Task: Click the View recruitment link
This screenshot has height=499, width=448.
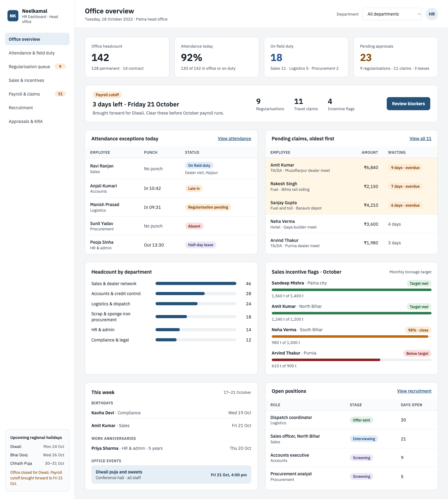Action: [x=414, y=391]
